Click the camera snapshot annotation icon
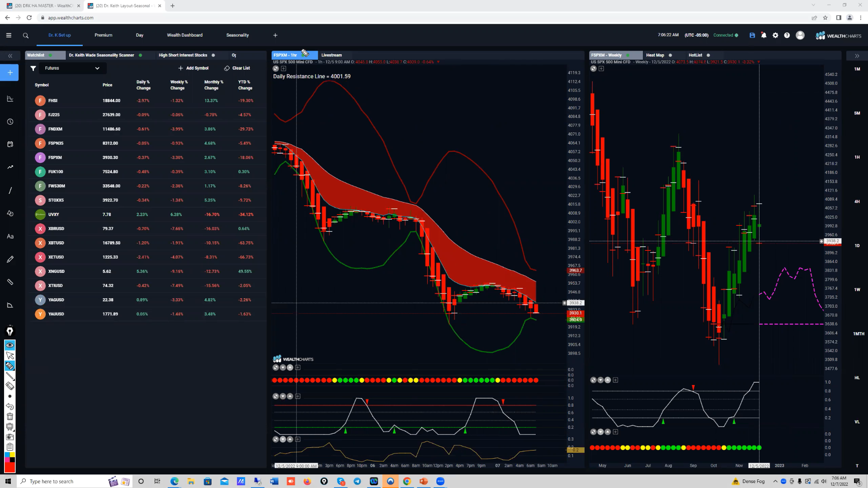This screenshot has height=488, width=868. (9, 437)
